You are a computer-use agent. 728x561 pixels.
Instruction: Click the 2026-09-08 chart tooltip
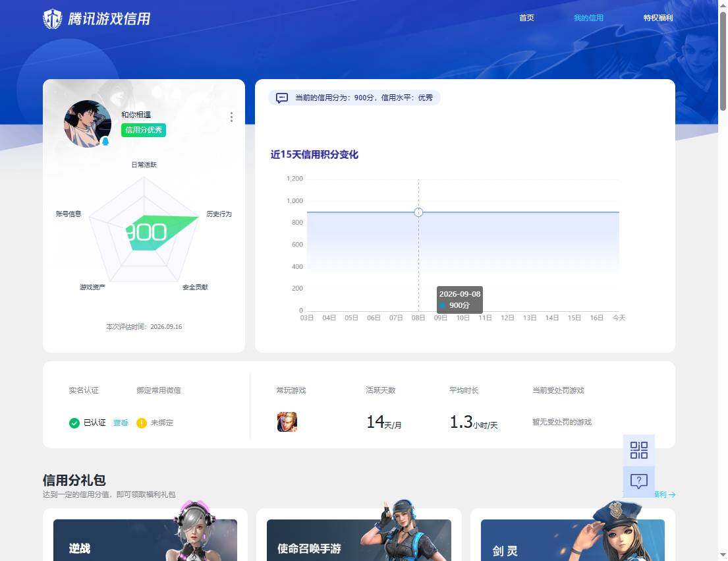tap(460, 299)
